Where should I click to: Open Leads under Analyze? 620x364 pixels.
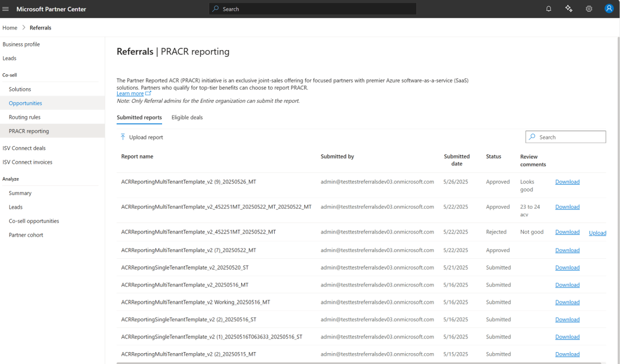16,207
